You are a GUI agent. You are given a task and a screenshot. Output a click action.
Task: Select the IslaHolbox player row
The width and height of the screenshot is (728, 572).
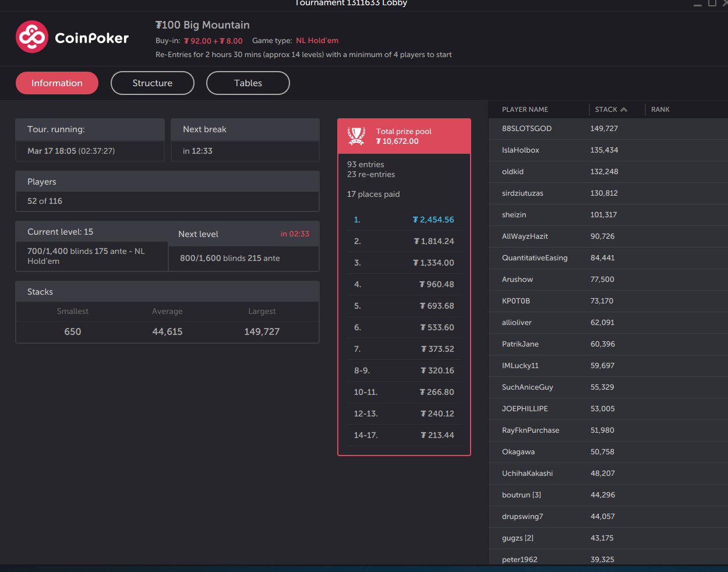[520, 150]
